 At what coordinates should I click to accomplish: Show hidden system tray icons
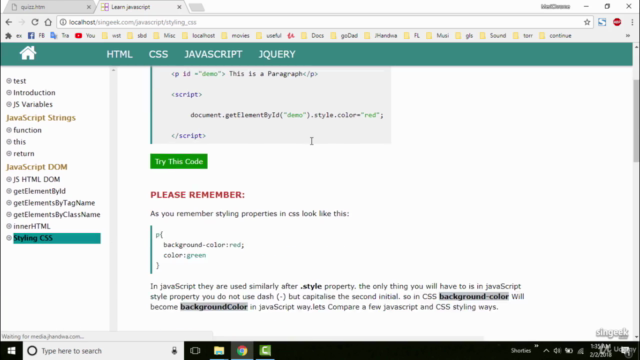tap(546, 351)
